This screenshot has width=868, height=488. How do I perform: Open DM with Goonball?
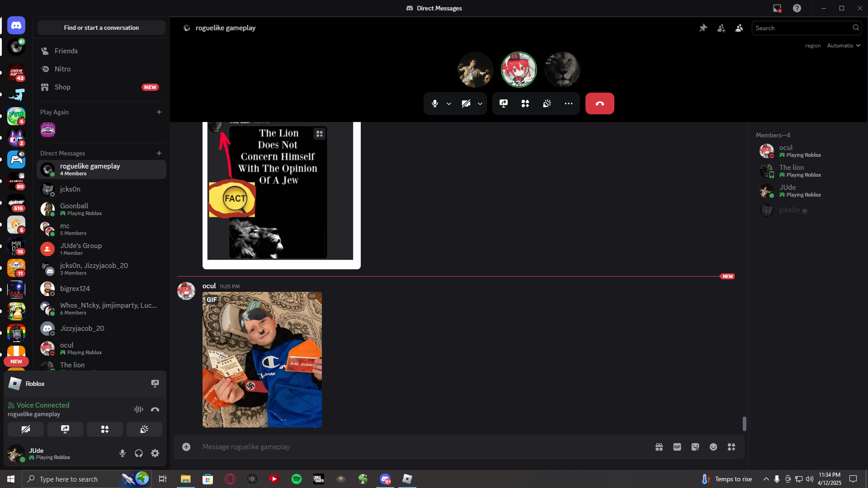pyautogui.click(x=101, y=209)
